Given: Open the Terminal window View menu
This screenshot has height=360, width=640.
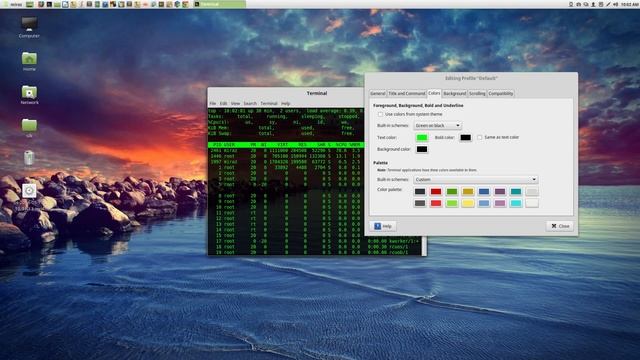Looking at the screenshot, I should (236, 104).
